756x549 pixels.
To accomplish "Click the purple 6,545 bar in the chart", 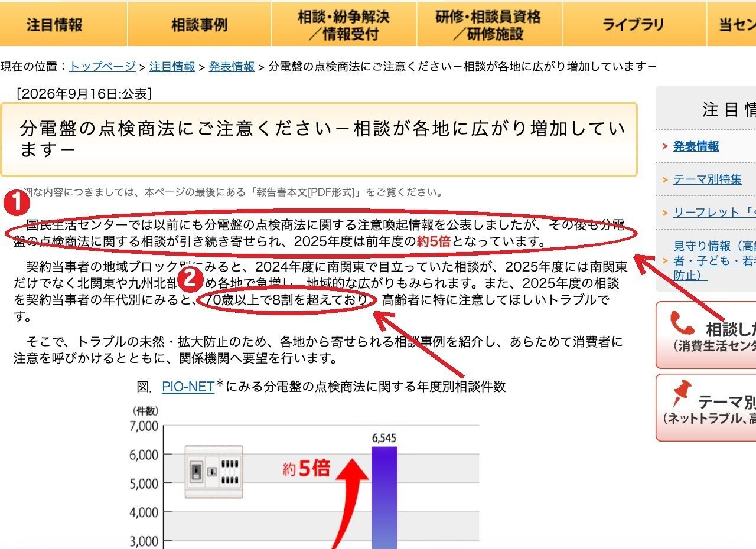I will 384,498.
